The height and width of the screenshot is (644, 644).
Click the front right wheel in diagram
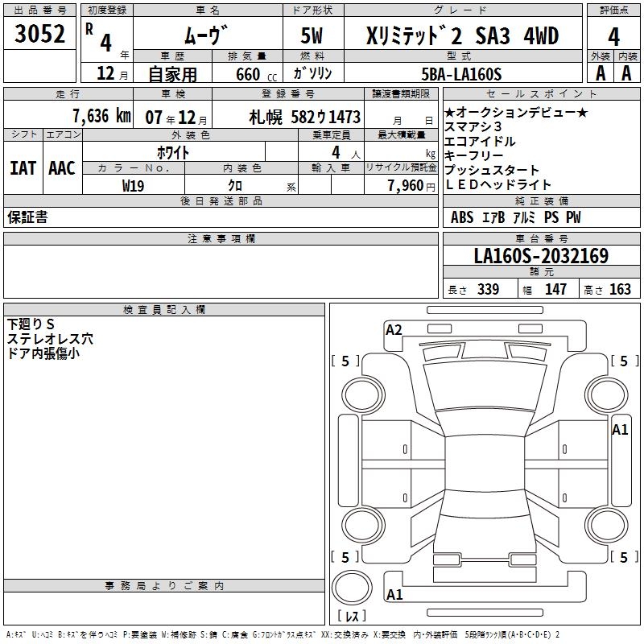tap(607, 395)
